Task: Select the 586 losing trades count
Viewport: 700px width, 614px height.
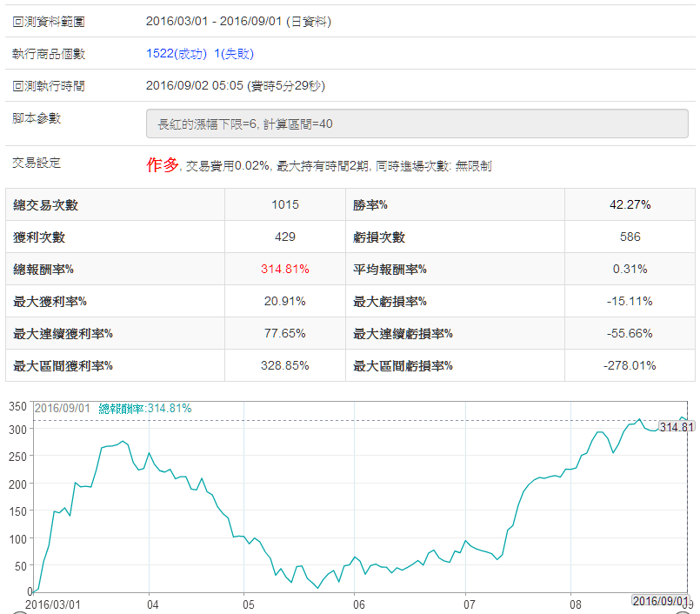Action: (x=630, y=237)
